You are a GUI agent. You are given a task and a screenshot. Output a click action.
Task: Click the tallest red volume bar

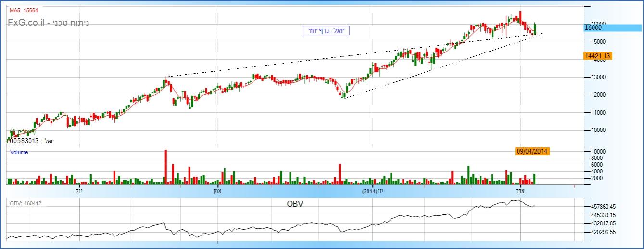click(165, 167)
